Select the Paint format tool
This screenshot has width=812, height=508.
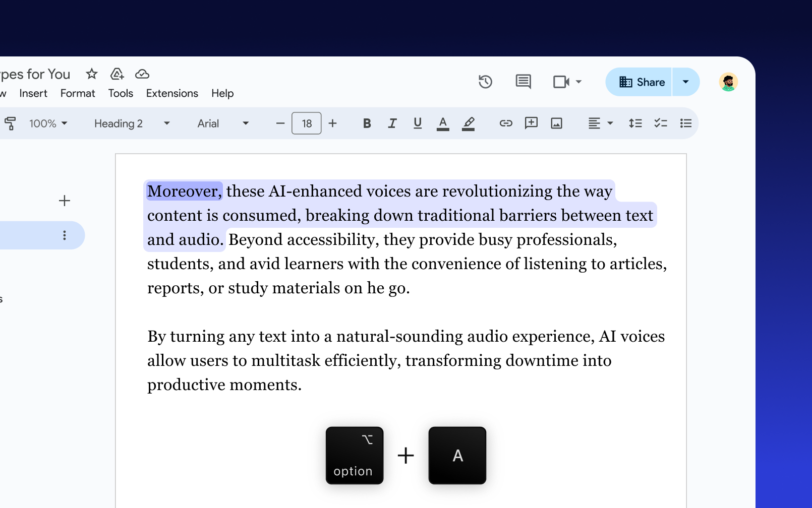(x=10, y=123)
